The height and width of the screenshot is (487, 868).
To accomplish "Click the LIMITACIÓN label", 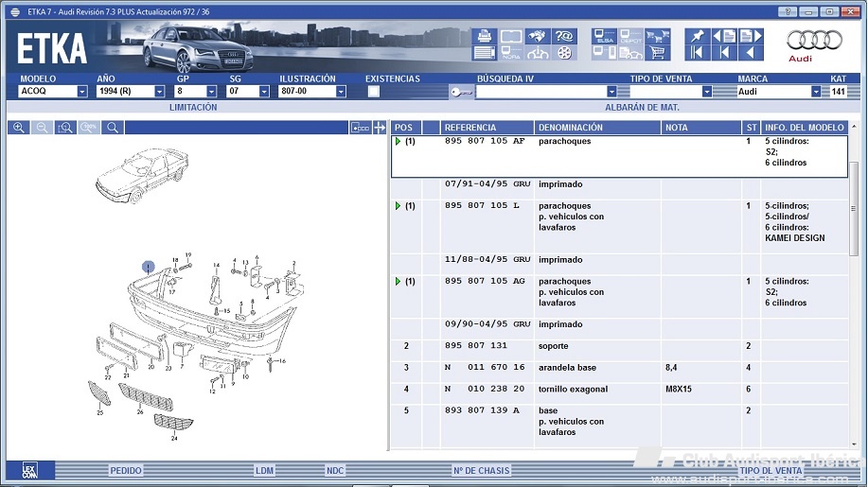I will [193, 107].
